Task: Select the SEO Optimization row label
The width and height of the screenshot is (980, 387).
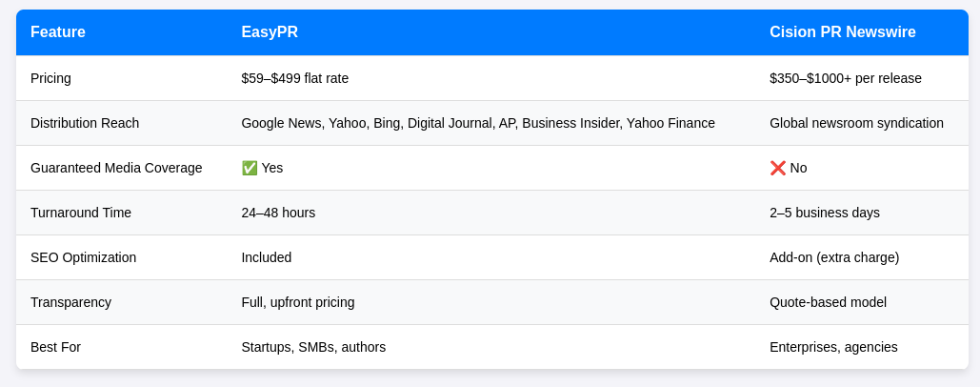Action: tap(83, 257)
